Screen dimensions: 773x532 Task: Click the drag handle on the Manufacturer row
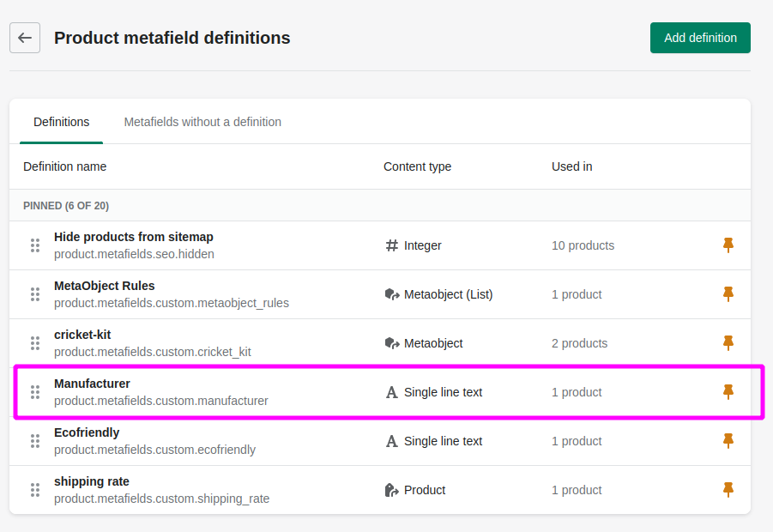[35, 392]
